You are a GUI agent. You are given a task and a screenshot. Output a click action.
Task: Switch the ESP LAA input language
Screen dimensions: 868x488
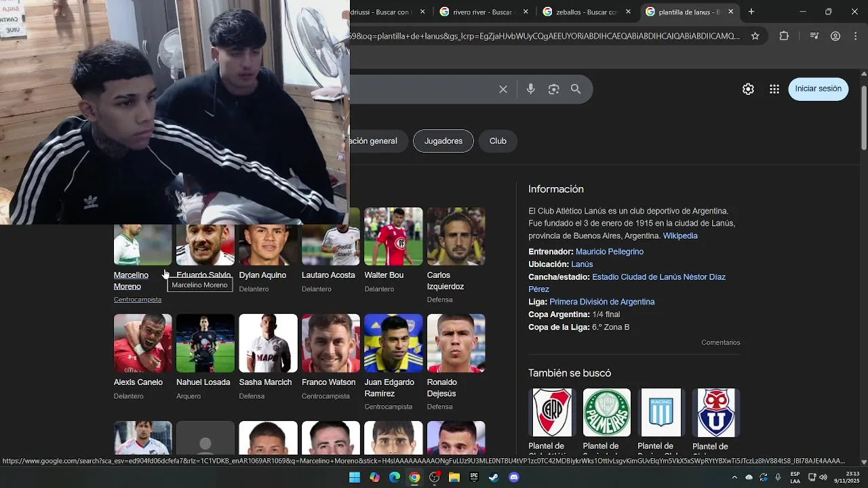[x=795, y=477]
